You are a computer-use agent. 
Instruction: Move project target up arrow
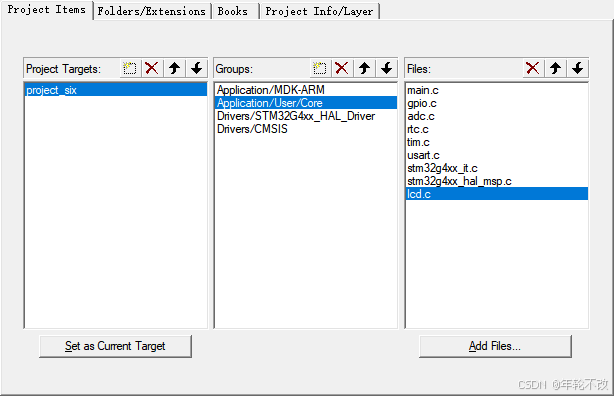174,69
